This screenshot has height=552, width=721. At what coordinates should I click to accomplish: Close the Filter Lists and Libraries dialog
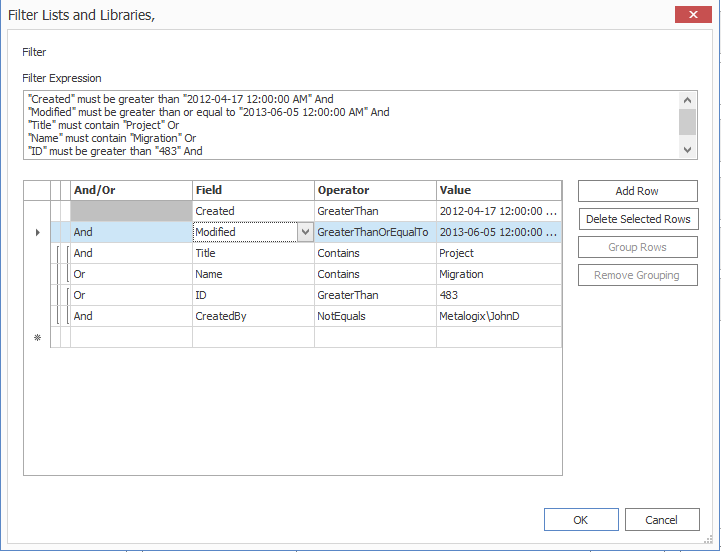click(x=693, y=14)
